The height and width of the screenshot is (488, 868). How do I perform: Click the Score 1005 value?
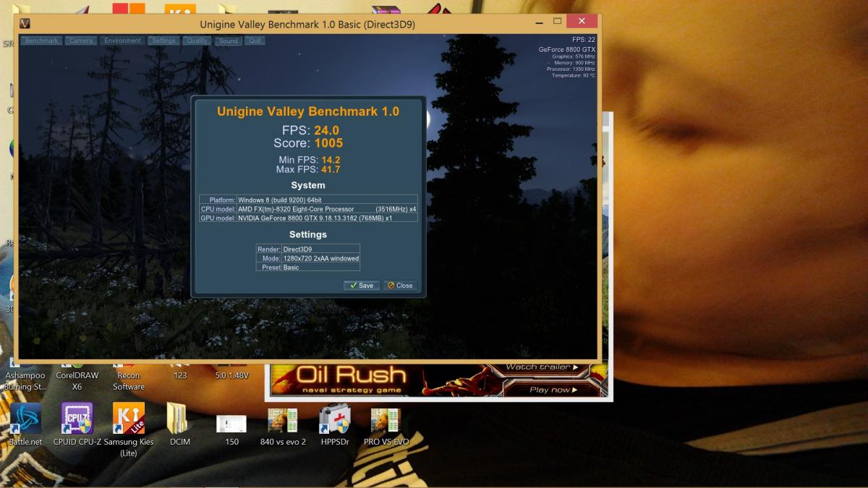tap(328, 143)
